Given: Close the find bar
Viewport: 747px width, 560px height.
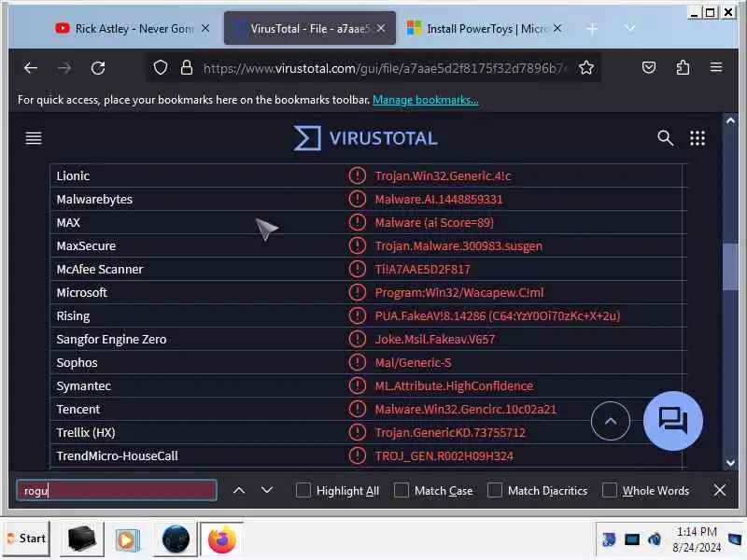Looking at the screenshot, I should tap(719, 490).
